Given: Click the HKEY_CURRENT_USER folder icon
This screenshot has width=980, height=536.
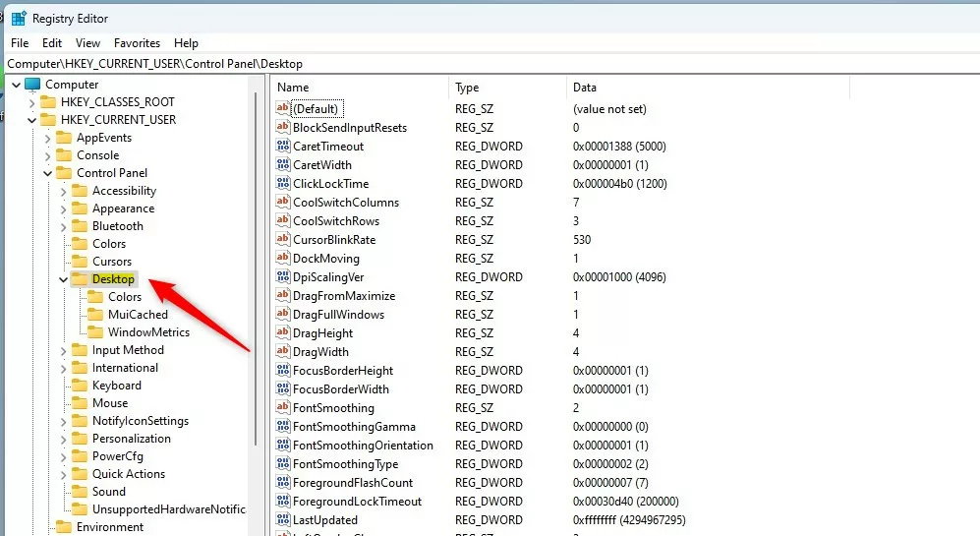Looking at the screenshot, I should click(48, 119).
